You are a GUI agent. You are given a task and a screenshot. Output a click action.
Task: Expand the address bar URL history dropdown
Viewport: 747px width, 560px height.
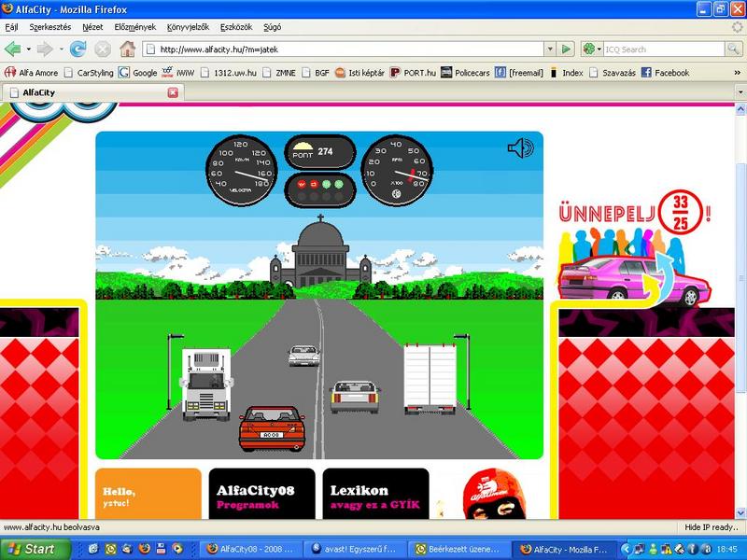pos(550,49)
